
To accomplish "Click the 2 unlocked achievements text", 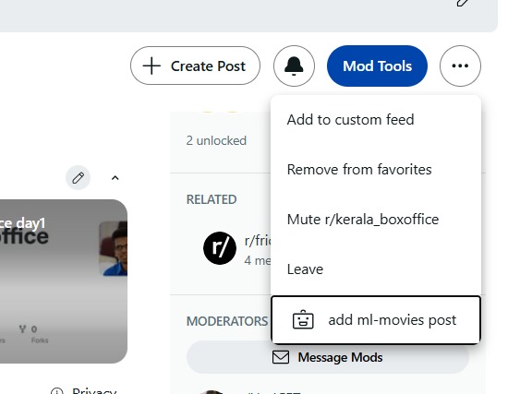I will pos(216,140).
